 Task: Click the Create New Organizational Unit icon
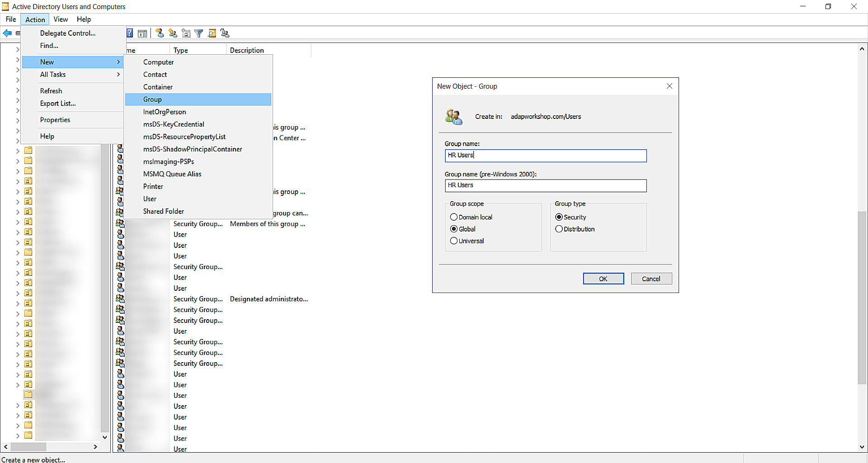186,33
